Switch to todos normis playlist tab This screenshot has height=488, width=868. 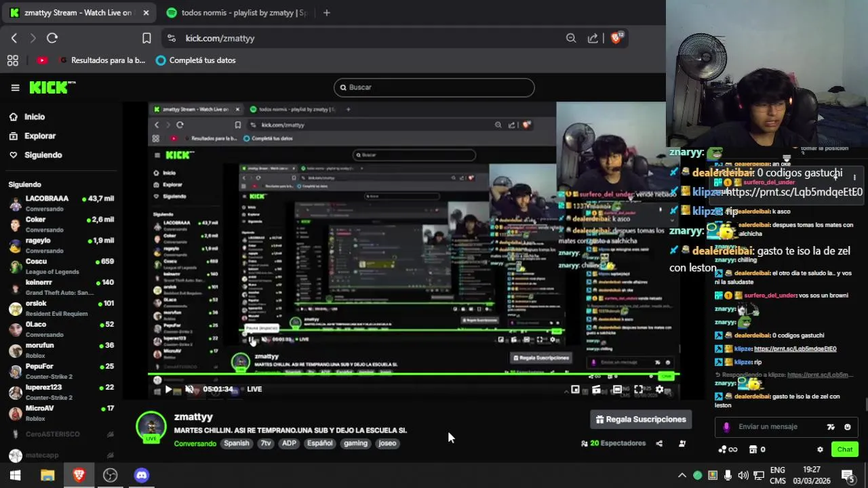coord(236,13)
